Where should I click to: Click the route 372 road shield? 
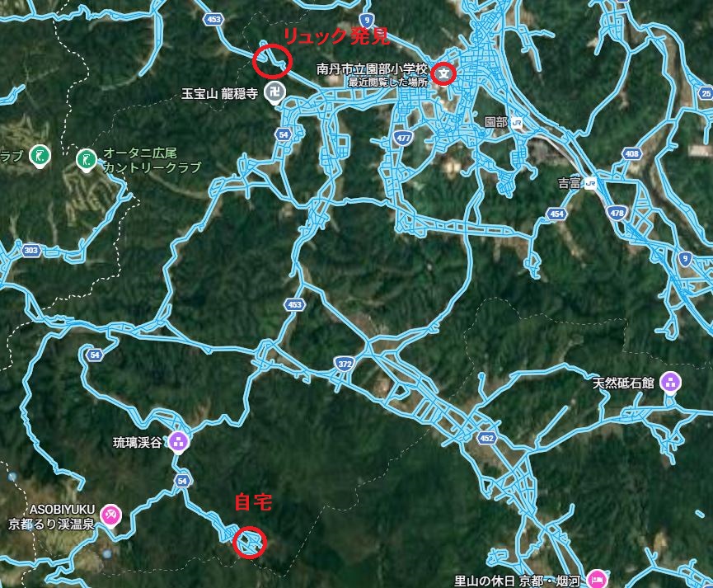[345, 364]
